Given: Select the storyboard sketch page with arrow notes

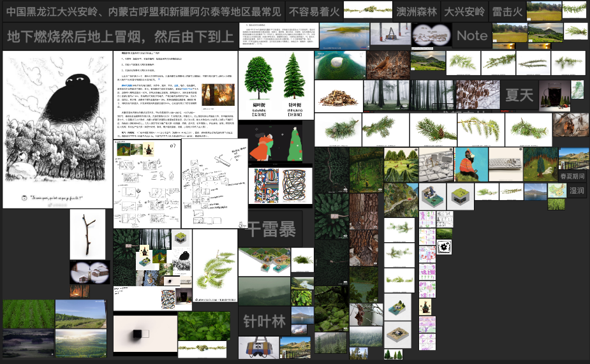Looking at the screenshot, I should pyautogui.click(x=214, y=184).
